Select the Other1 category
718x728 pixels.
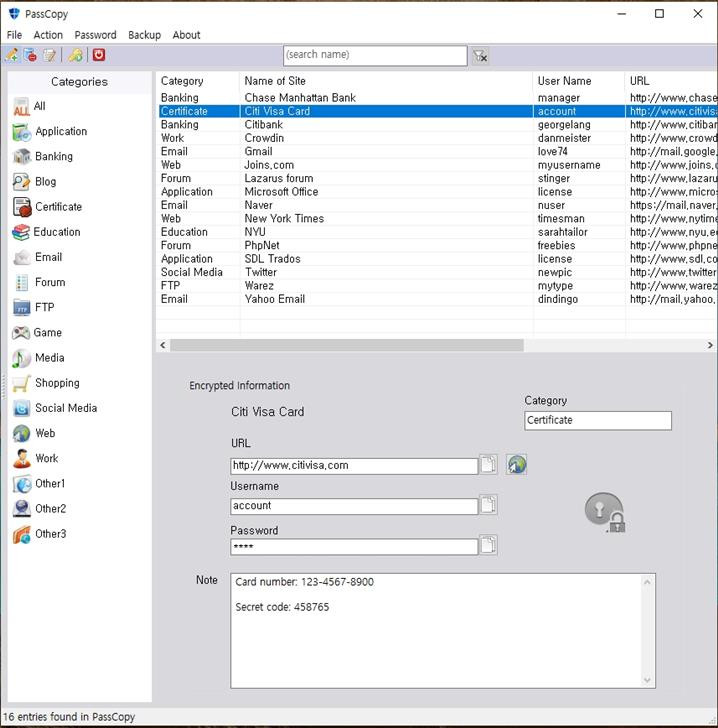(39, 483)
